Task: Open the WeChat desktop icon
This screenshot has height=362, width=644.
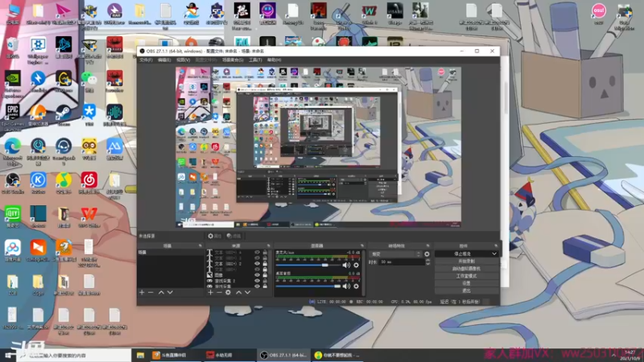Action: pyautogui.click(x=89, y=81)
